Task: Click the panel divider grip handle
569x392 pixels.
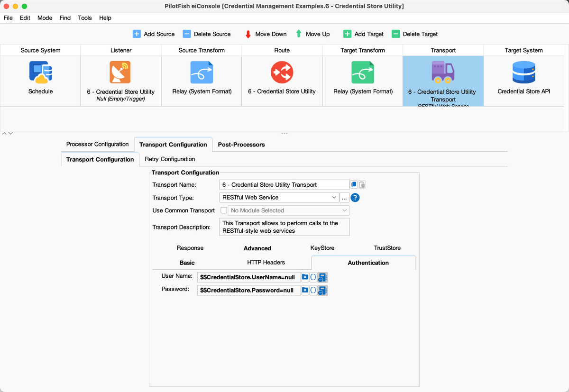Action: pos(284,133)
